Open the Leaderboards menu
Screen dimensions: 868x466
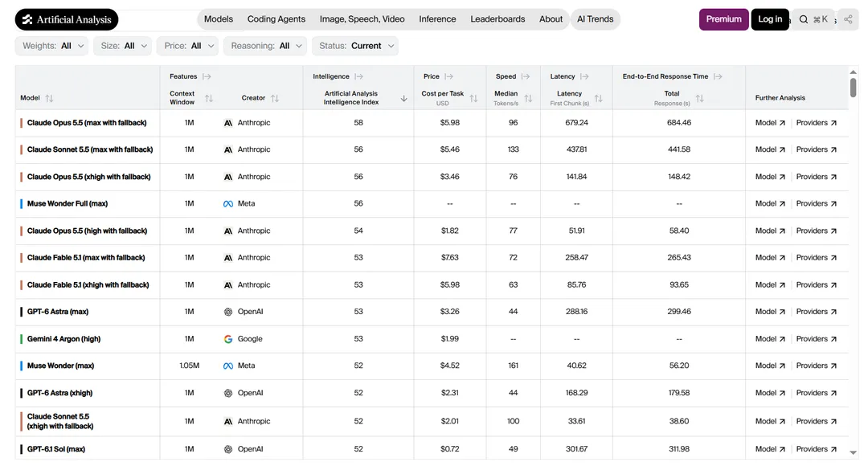[497, 19]
